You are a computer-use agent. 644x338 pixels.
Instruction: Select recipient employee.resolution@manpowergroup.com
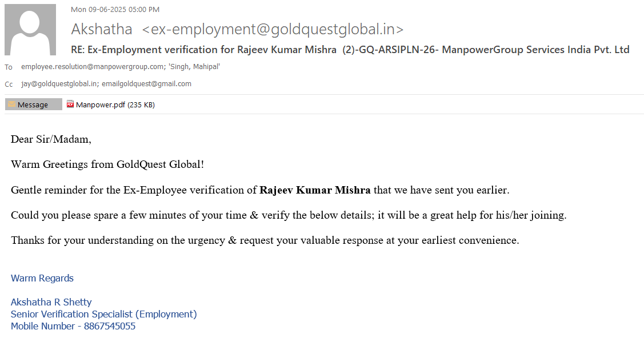point(93,67)
